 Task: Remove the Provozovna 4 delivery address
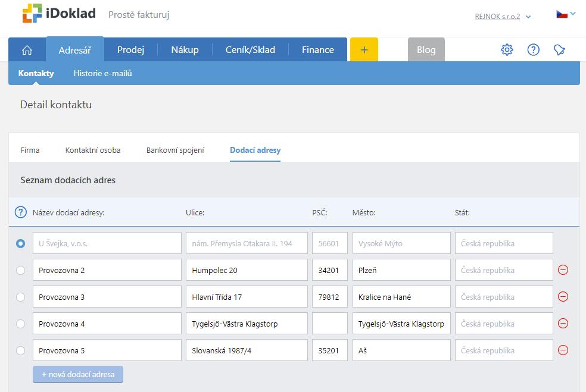563,324
